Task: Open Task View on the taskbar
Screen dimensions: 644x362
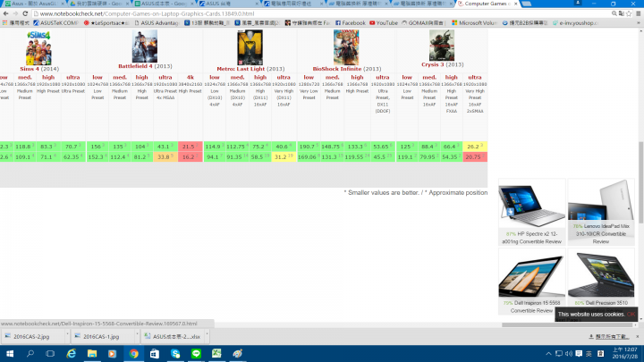Action: point(50,353)
